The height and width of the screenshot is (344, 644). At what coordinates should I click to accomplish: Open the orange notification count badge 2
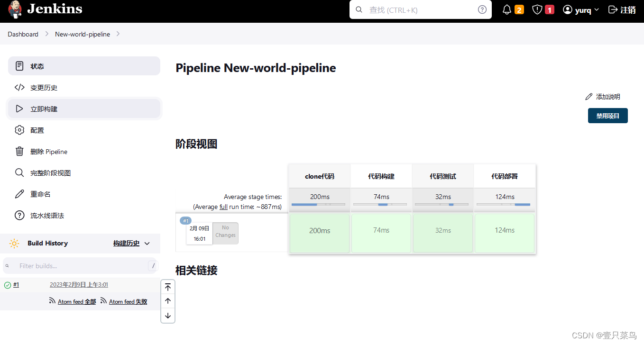tap(519, 9)
